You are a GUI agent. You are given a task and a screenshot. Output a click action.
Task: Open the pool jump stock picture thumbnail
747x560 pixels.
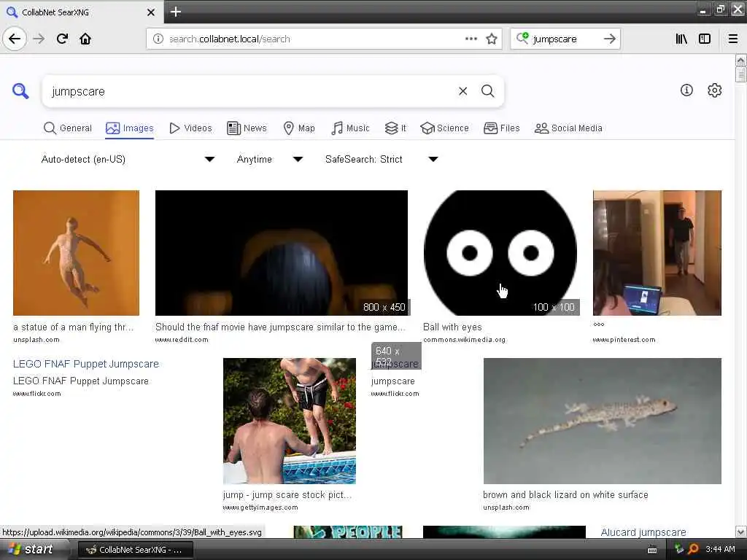290,421
